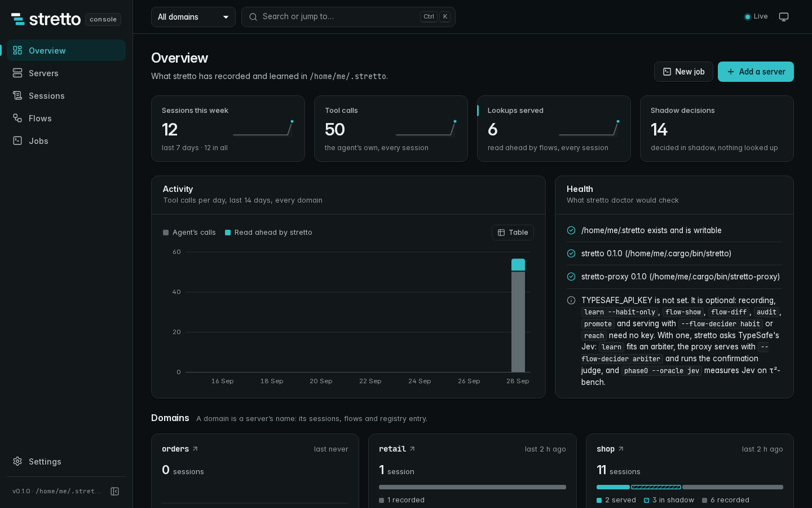Open the Overview grid icon in sidebar

point(17,50)
